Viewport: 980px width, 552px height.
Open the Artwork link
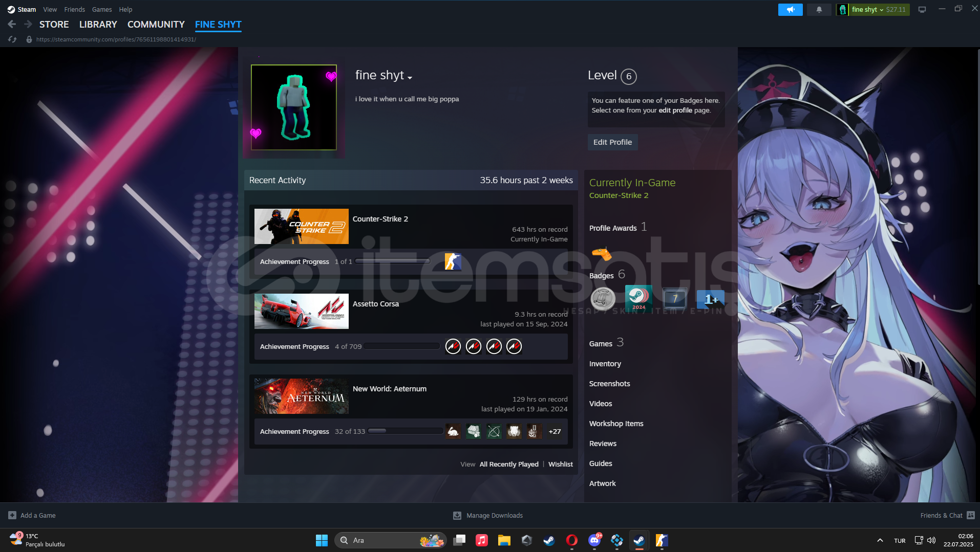point(602,483)
